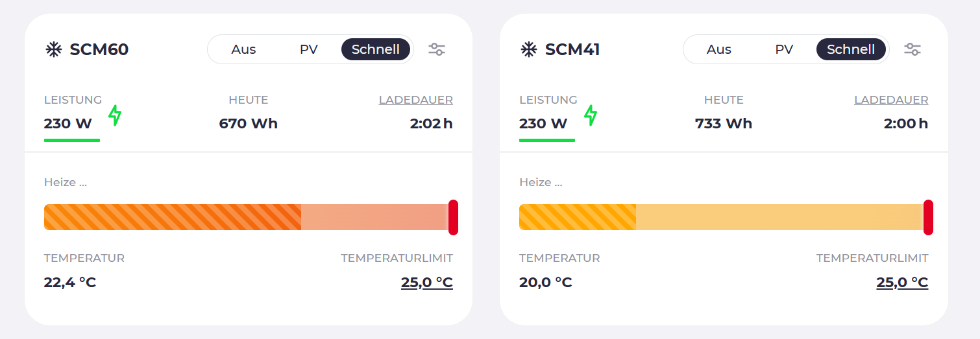Screen dimensions: 980x339
Task: Edit the 25,0 °C temperature limit of SCM41
Action: pyautogui.click(x=902, y=283)
